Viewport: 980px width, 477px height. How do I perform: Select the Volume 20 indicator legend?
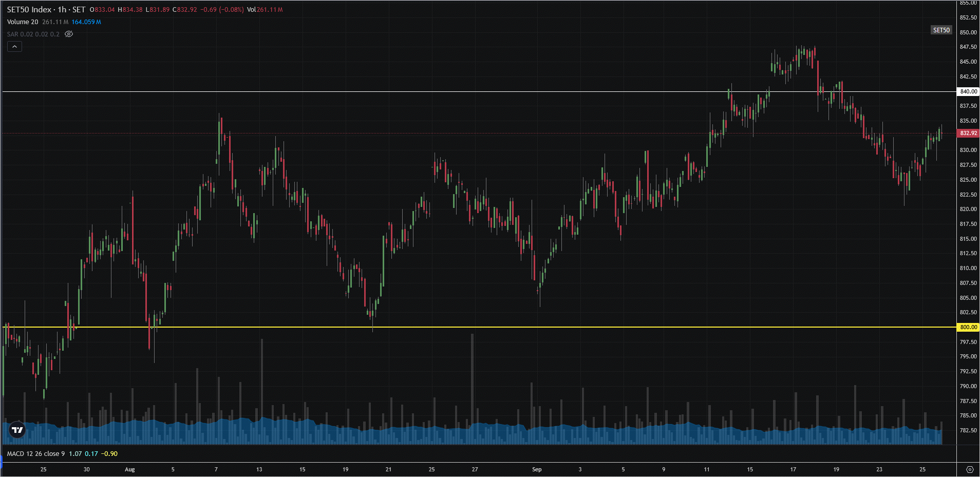pyautogui.click(x=23, y=22)
